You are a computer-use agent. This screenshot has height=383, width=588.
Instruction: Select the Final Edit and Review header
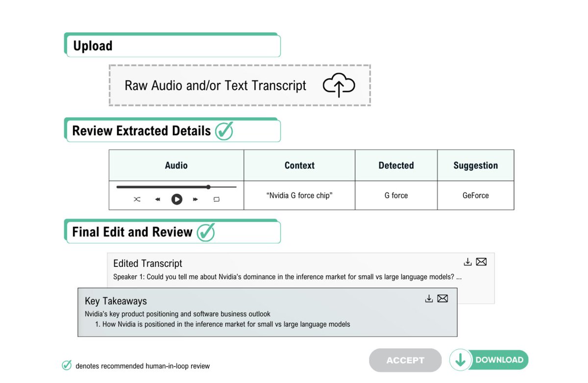tap(172, 232)
